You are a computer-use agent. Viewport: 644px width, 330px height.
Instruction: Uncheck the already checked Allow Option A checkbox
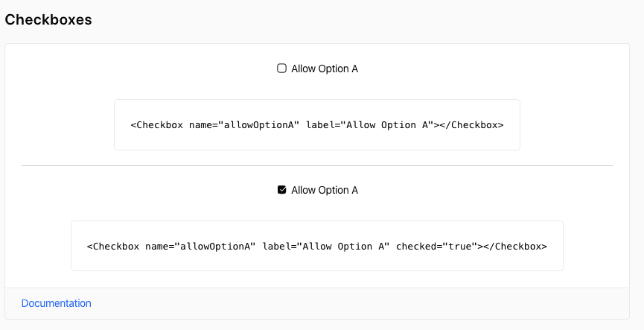pos(281,190)
